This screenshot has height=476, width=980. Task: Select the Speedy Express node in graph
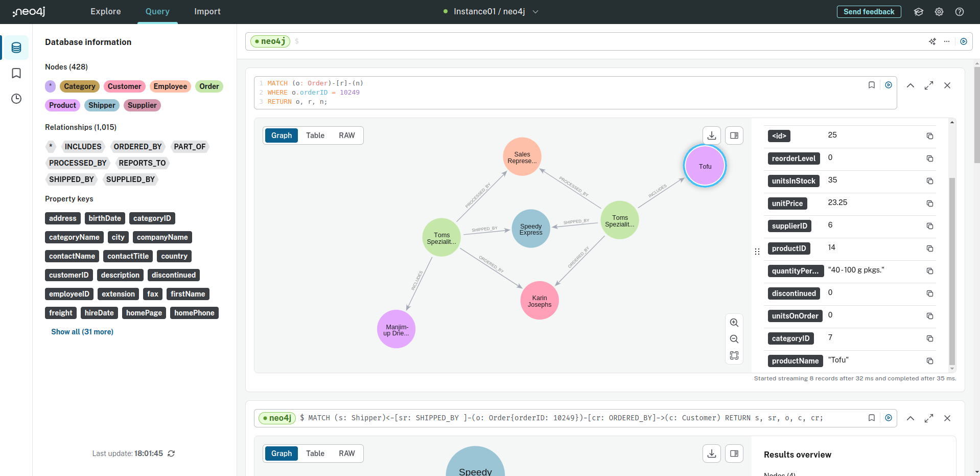coord(531,229)
